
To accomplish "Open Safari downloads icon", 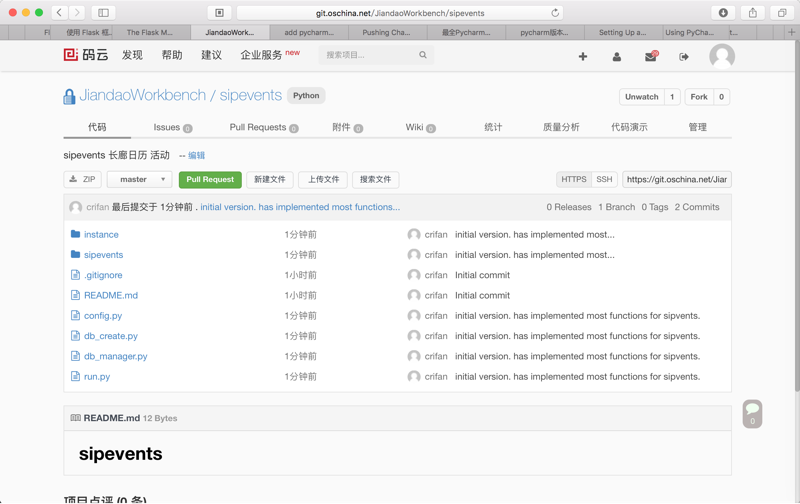I will click(723, 13).
